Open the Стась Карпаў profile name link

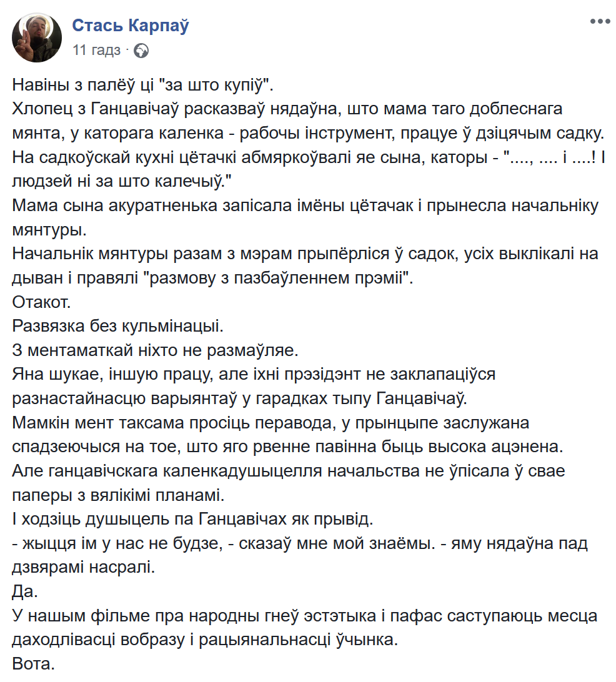[131, 26]
